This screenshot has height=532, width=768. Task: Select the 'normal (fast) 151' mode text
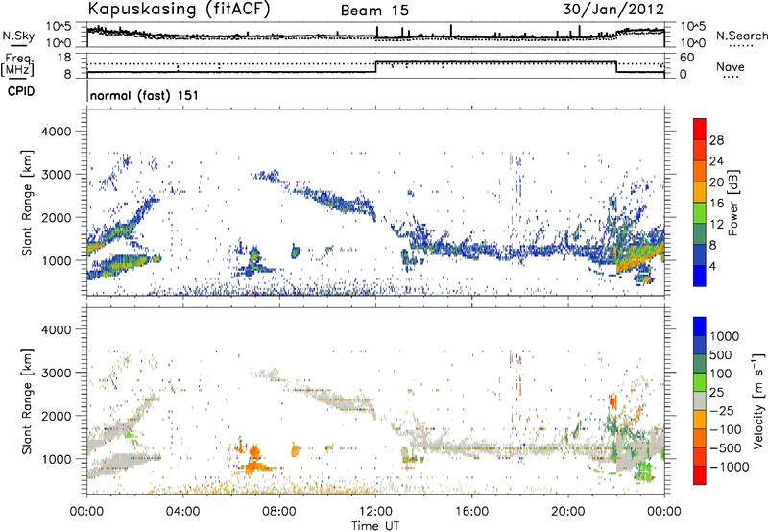pos(145,95)
